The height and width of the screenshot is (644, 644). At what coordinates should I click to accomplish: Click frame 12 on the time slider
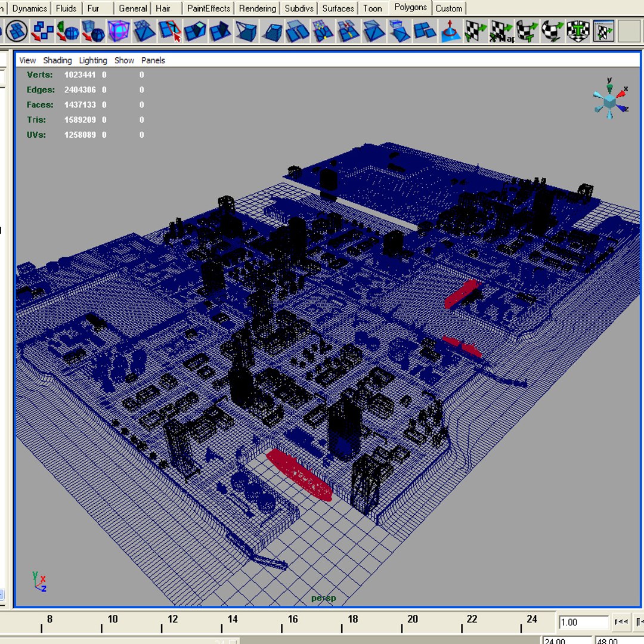173,619
